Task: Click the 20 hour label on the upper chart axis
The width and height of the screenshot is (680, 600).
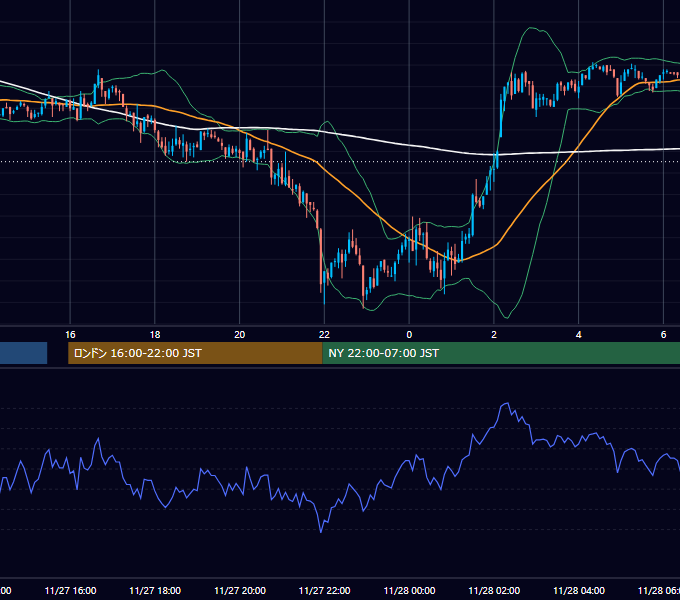Action: [239, 335]
